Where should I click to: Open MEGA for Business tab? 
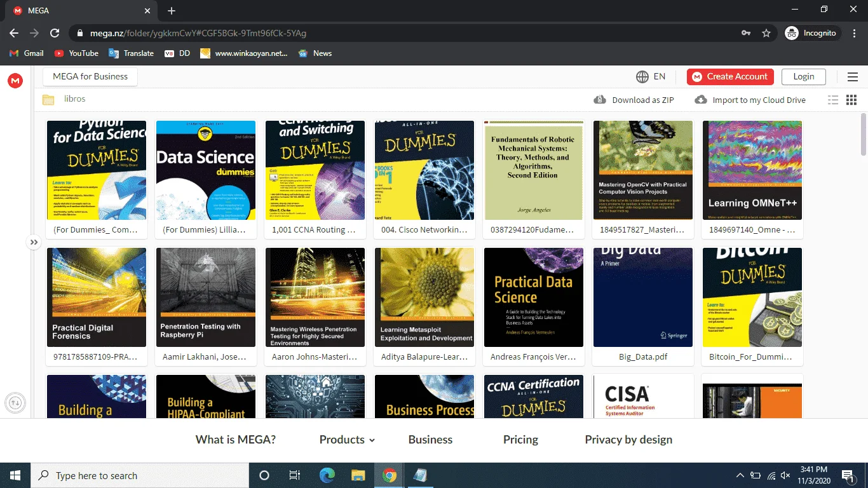pyautogui.click(x=90, y=77)
